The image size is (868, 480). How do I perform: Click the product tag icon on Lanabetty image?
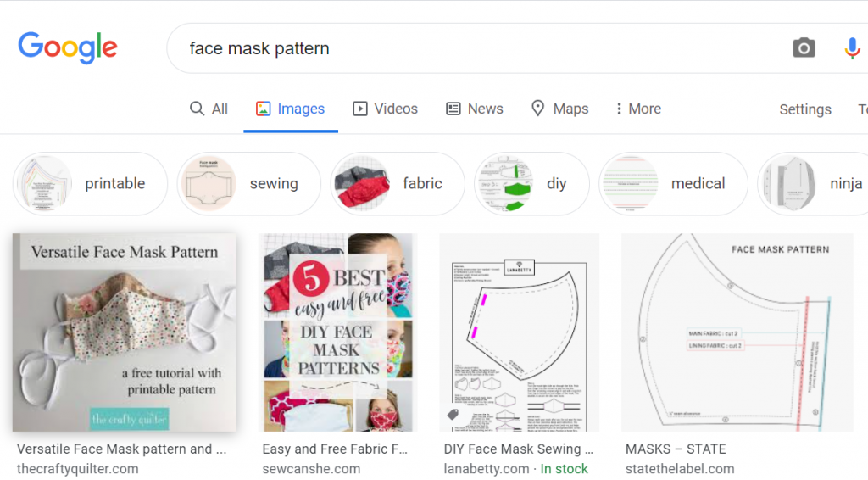pyautogui.click(x=453, y=414)
